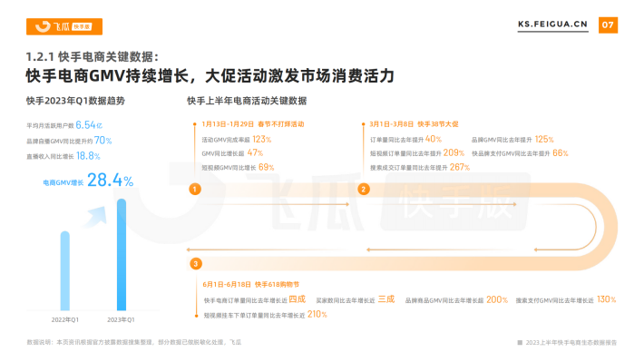The height and width of the screenshot is (362, 644).
Task: Click the 6月1日-6月18日 快手618购物节 heading
Action: tap(251, 284)
